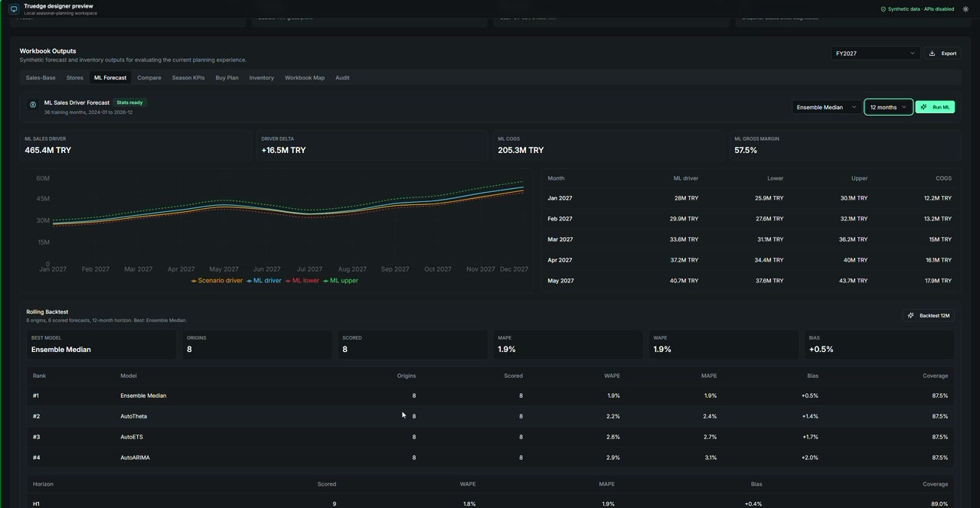The width and height of the screenshot is (980, 508).
Task: Open the Ensemble Median model dropdown
Action: (826, 107)
